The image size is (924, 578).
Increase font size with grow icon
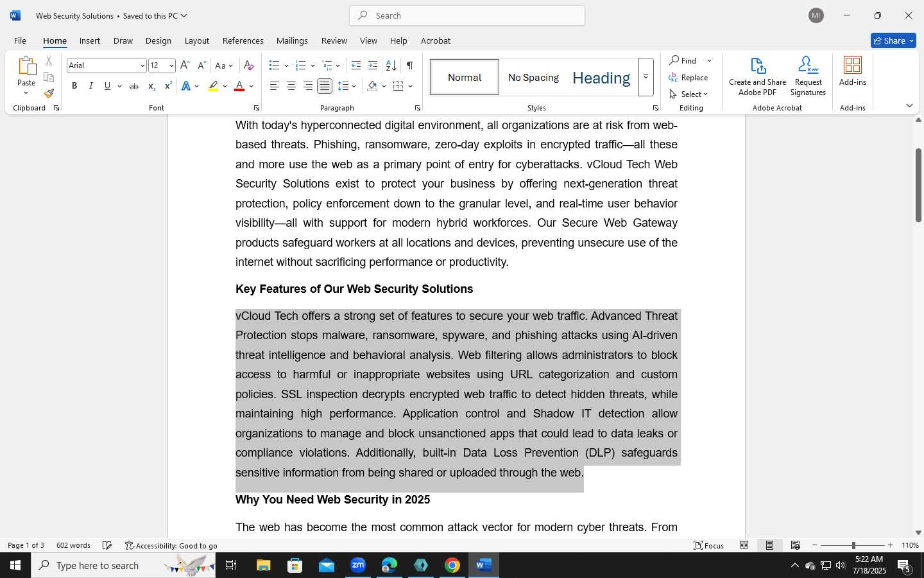click(x=185, y=66)
